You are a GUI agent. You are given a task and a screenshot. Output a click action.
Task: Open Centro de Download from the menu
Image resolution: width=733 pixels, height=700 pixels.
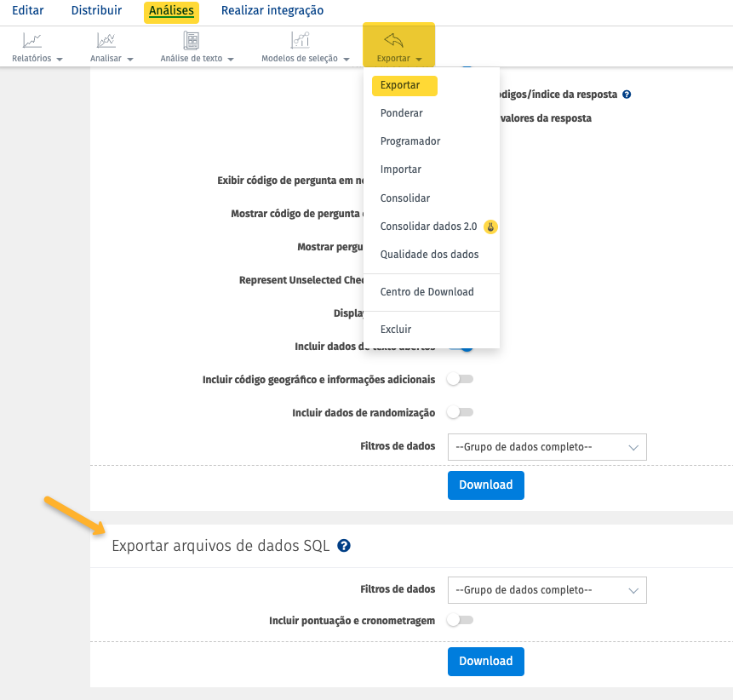click(x=427, y=291)
